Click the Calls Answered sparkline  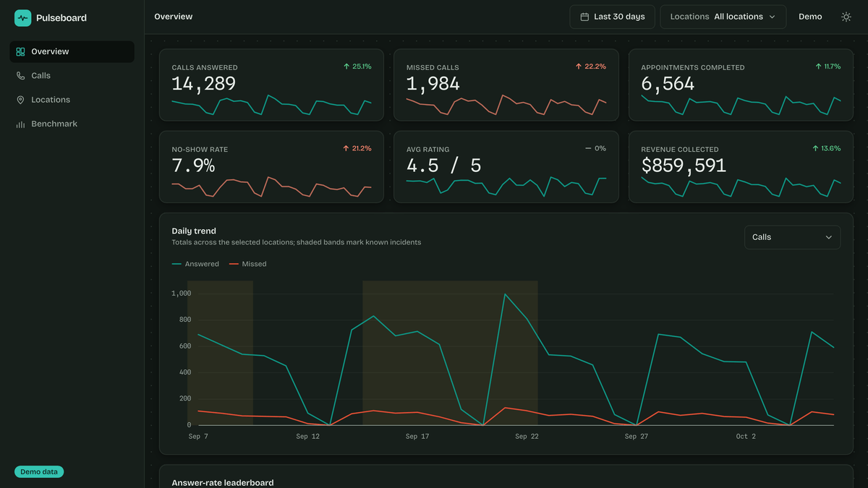271,105
